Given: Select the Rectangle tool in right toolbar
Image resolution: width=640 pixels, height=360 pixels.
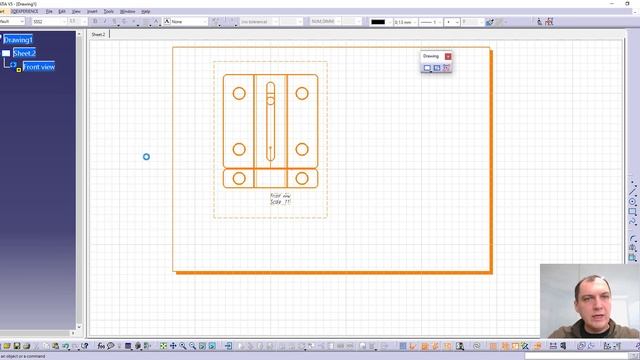Looking at the screenshot, I should 633,212.
